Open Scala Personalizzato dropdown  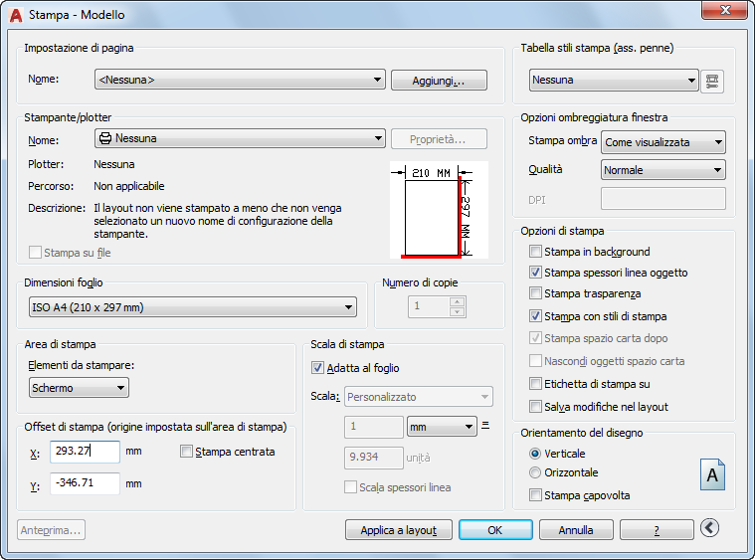click(419, 397)
